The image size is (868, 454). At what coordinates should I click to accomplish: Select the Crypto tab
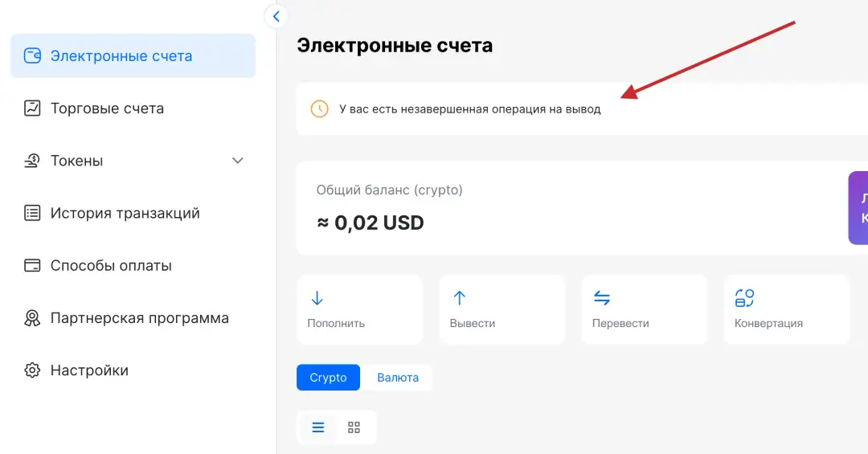(328, 378)
